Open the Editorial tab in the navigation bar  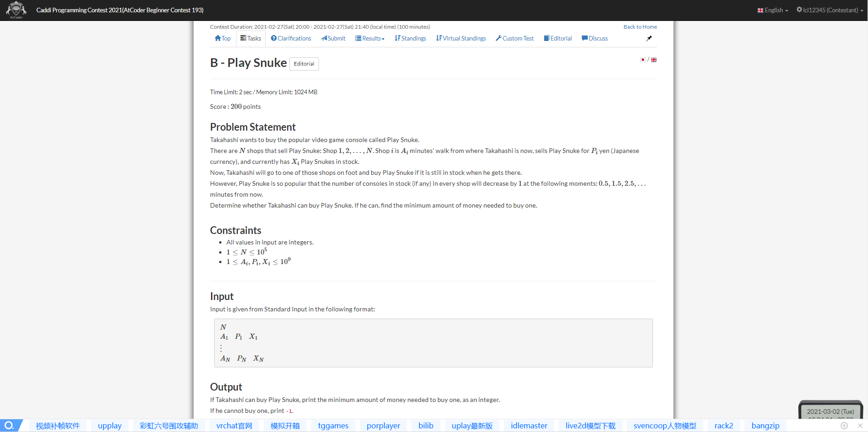coord(558,39)
